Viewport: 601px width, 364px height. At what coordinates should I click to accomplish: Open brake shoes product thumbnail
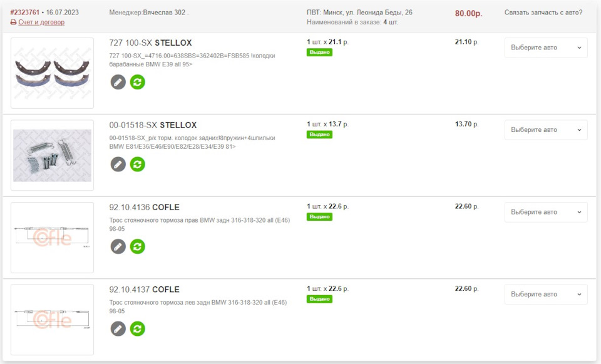coord(52,73)
